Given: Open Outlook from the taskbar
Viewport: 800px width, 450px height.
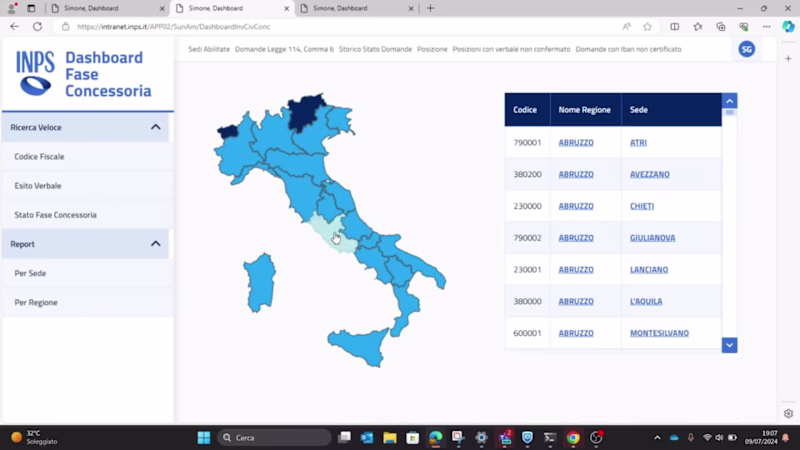Looking at the screenshot, I should [367, 437].
